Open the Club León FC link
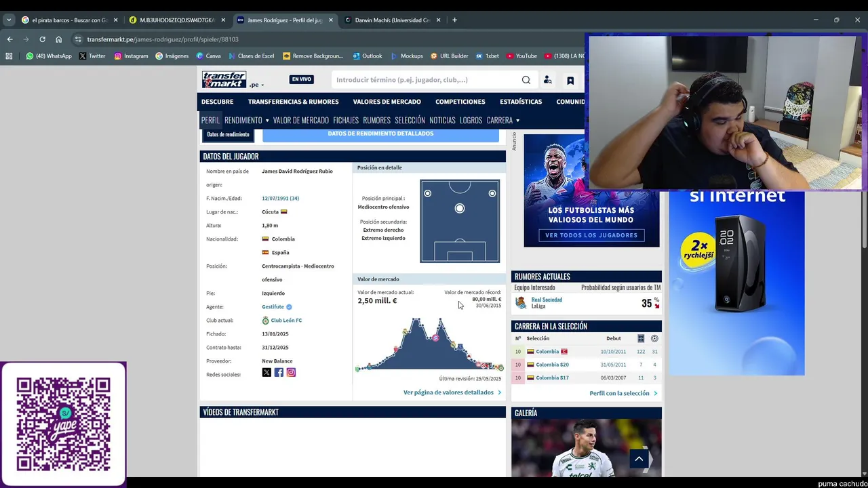 [x=286, y=320]
